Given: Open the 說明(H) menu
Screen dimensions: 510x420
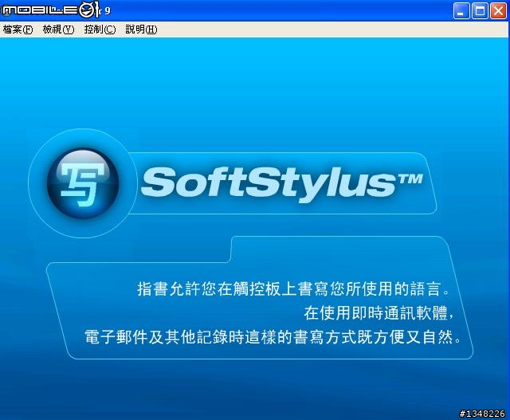Looking at the screenshot, I should 141,29.
